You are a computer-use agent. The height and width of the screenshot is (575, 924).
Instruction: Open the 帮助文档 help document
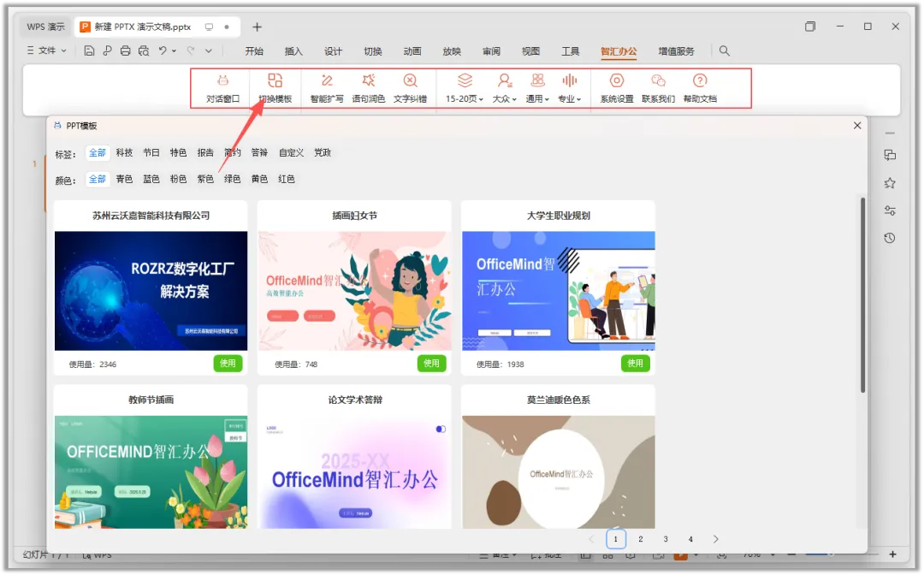tap(700, 88)
